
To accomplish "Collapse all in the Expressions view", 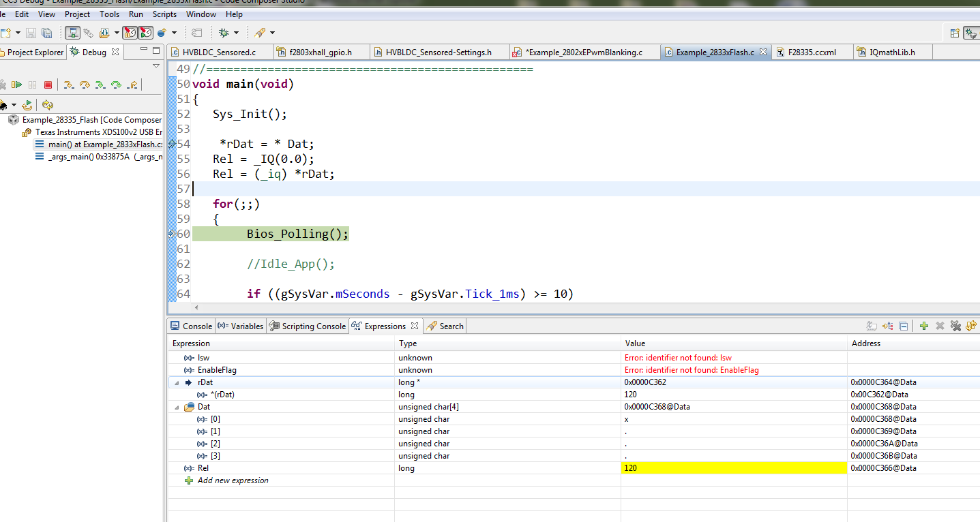I will coord(903,326).
